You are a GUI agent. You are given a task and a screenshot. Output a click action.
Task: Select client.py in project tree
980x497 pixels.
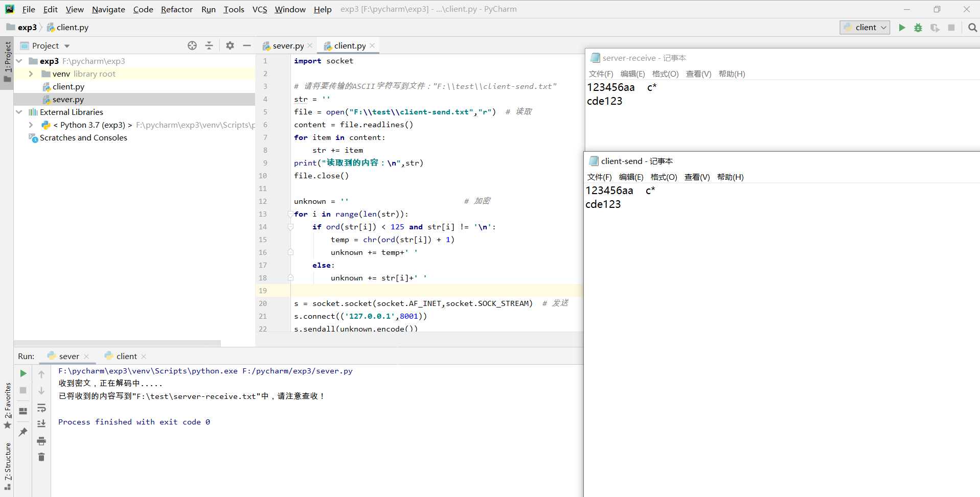(x=69, y=86)
